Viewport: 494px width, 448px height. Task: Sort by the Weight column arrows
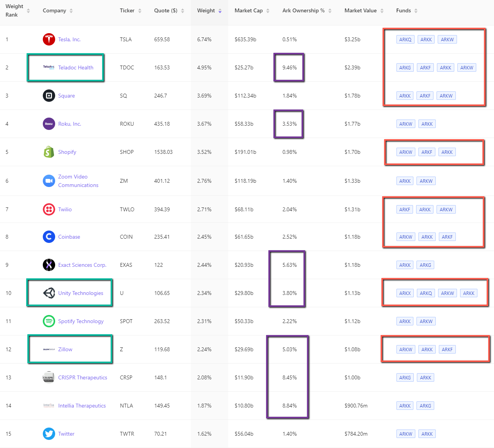pos(220,11)
